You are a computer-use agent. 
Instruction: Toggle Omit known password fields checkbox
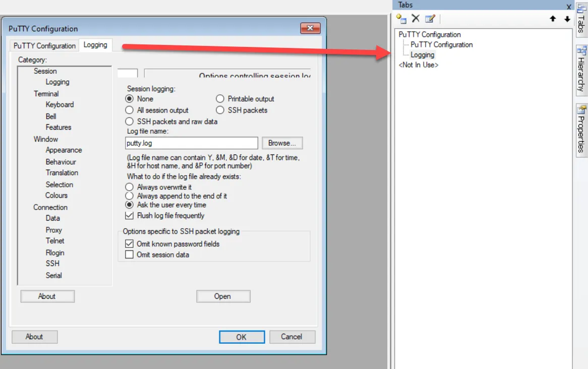(130, 244)
